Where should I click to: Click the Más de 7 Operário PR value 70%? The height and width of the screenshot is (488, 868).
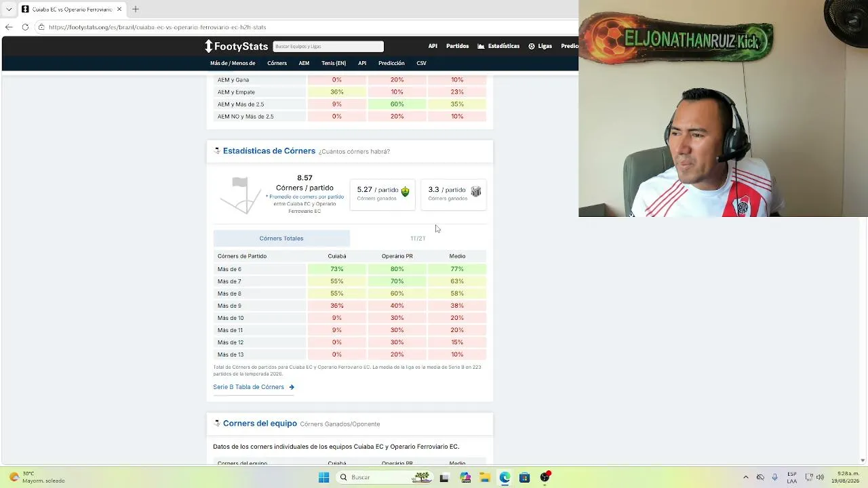tap(397, 281)
